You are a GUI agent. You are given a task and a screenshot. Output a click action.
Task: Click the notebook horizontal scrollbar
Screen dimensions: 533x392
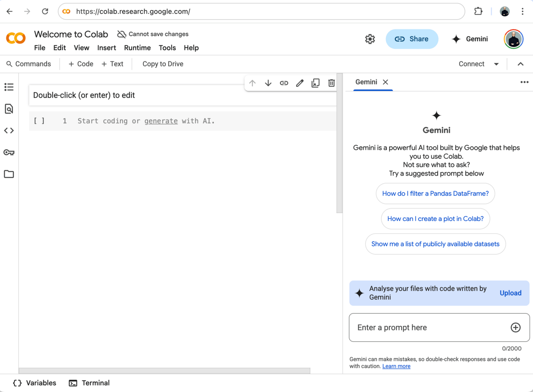[x=165, y=371]
